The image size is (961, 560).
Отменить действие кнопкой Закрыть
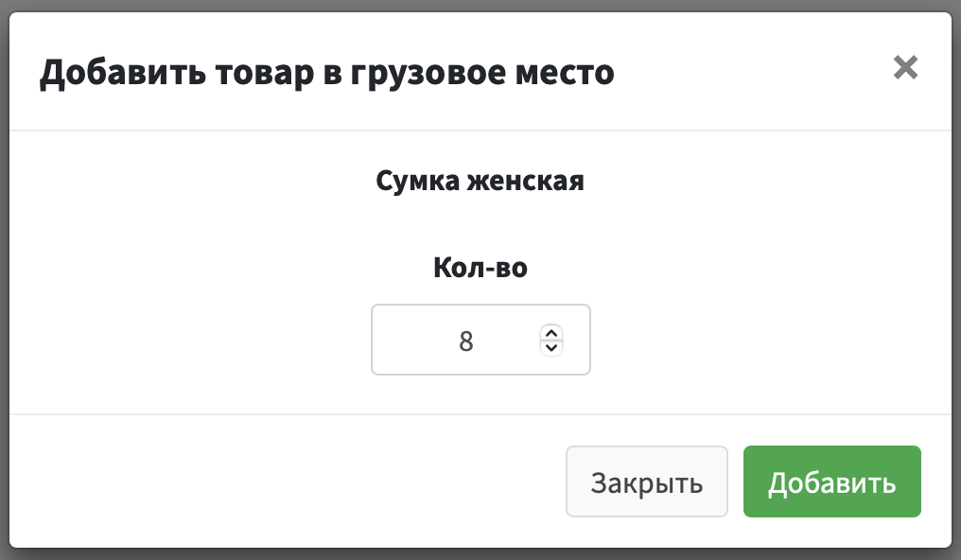[647, 481]
